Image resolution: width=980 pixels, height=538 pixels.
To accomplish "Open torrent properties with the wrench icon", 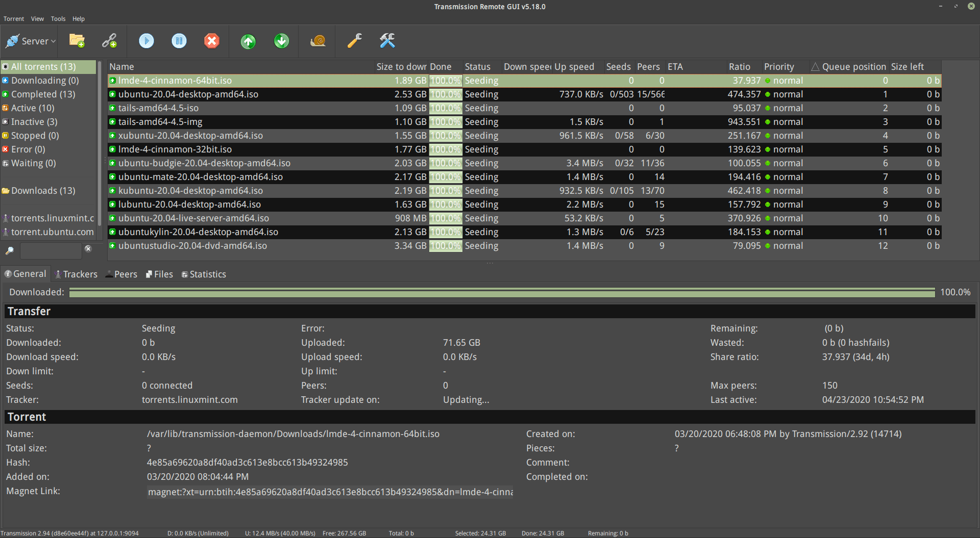I will point(355,41).
